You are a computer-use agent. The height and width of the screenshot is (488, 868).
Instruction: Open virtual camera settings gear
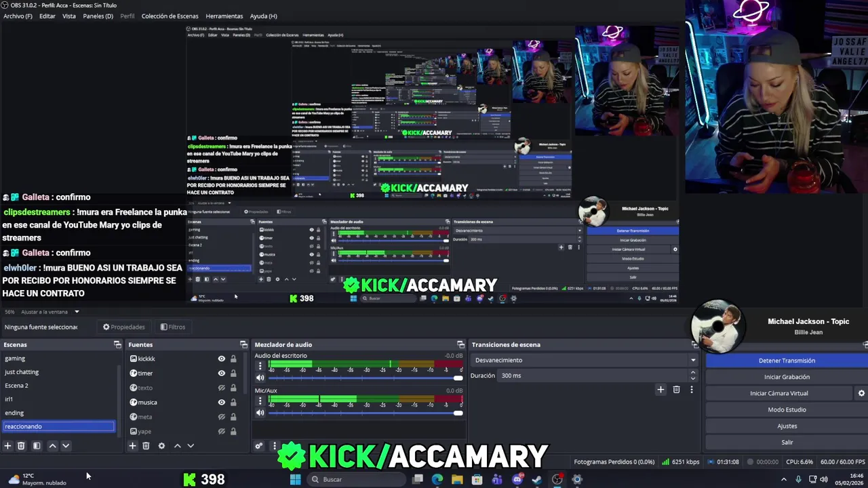861,393
